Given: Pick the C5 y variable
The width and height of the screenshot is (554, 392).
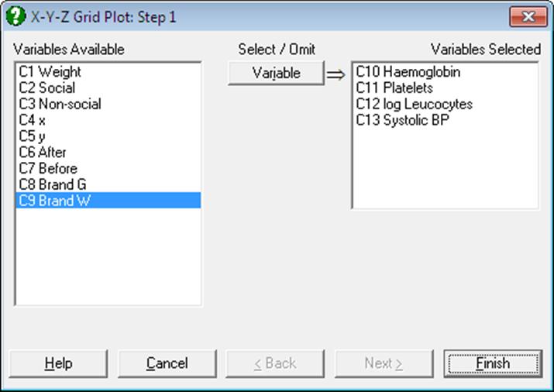Looking at the screenshot, I should (x=108, y=136).
